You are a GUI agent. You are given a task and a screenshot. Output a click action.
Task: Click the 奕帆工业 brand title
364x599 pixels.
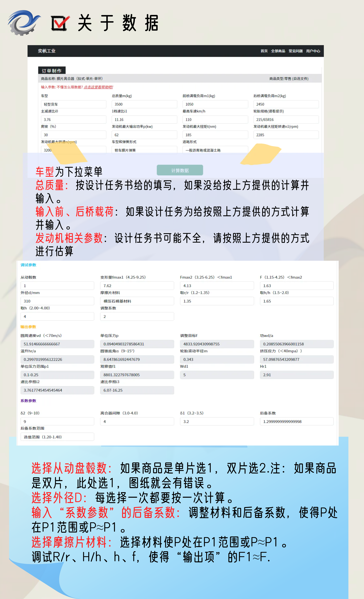click(x=47, y=51)
